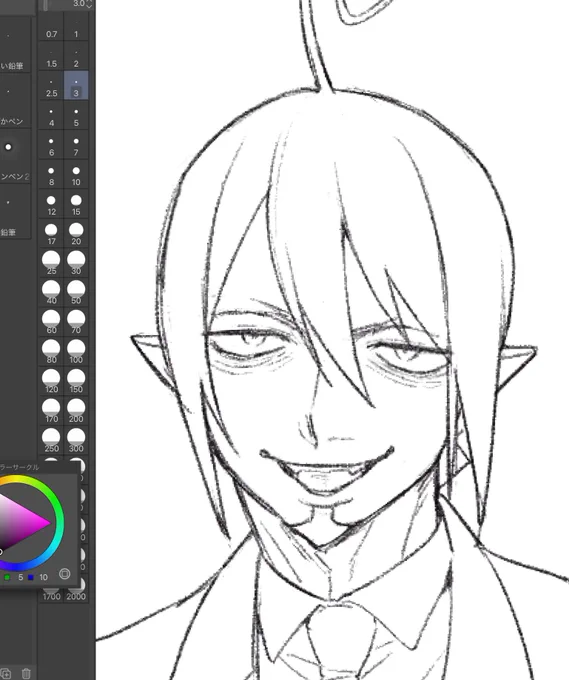Screen dimensions: 569x680
Task: Click the highlighted brush size 3
Action: coord(76,87)
